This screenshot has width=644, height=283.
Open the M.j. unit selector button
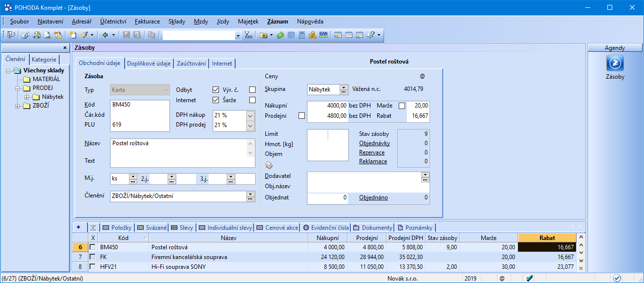pos(133,179)
